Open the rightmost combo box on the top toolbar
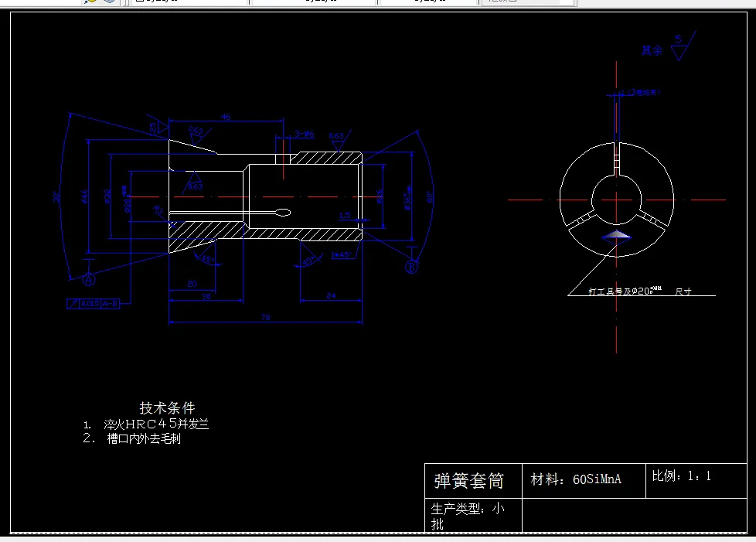The image size is (756, 542). pyautogui.click(x=528, y=3)
